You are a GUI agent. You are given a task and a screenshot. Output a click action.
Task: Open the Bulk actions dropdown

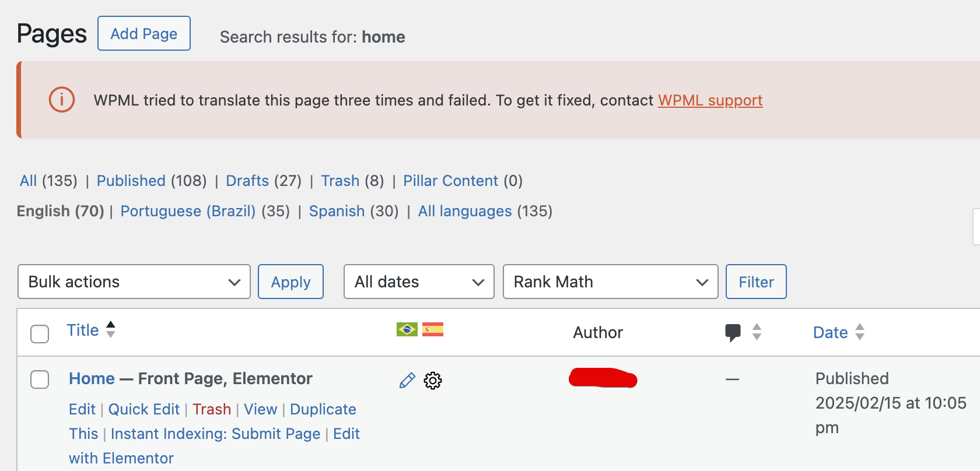click(134, 282)
